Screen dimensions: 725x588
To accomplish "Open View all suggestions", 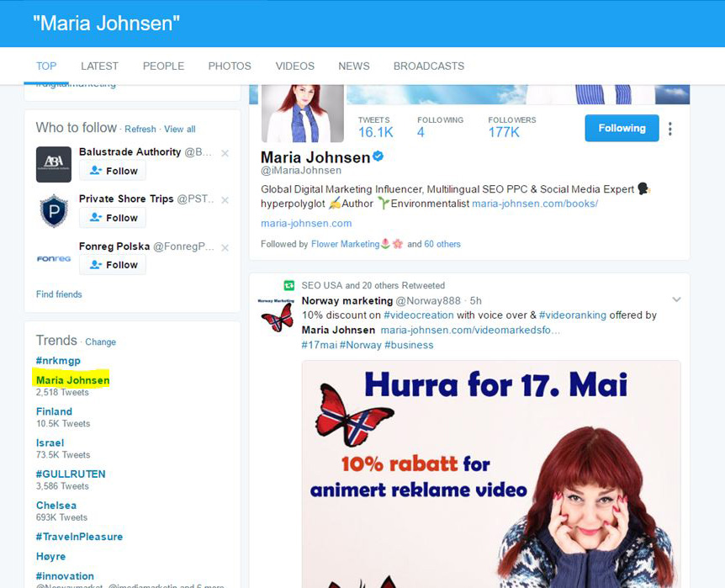I will click(179, 129).
